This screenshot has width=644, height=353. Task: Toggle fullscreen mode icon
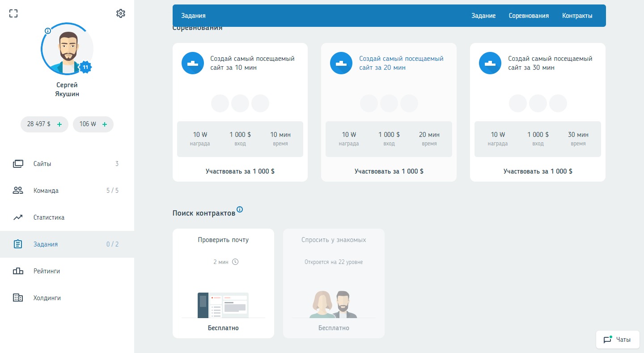click(x=13, y=13)
